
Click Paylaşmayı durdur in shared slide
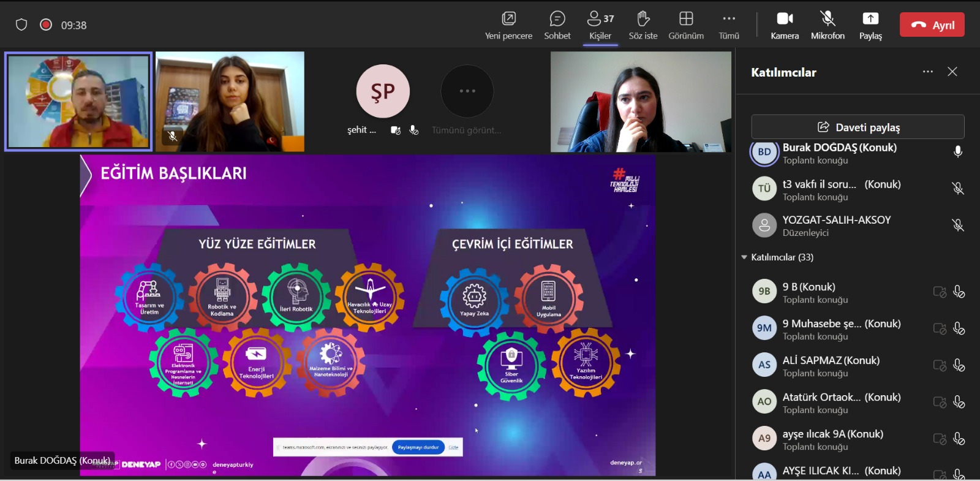tap(418, 447)
